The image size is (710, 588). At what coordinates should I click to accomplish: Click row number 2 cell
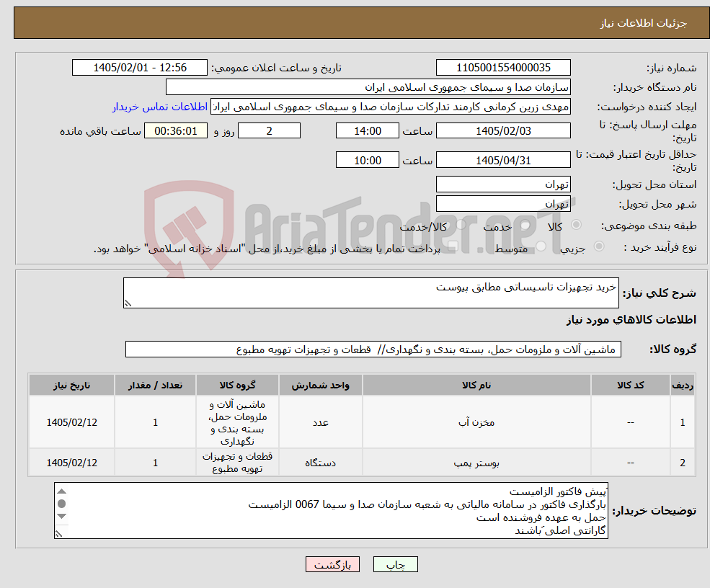(x=683, y=463)
